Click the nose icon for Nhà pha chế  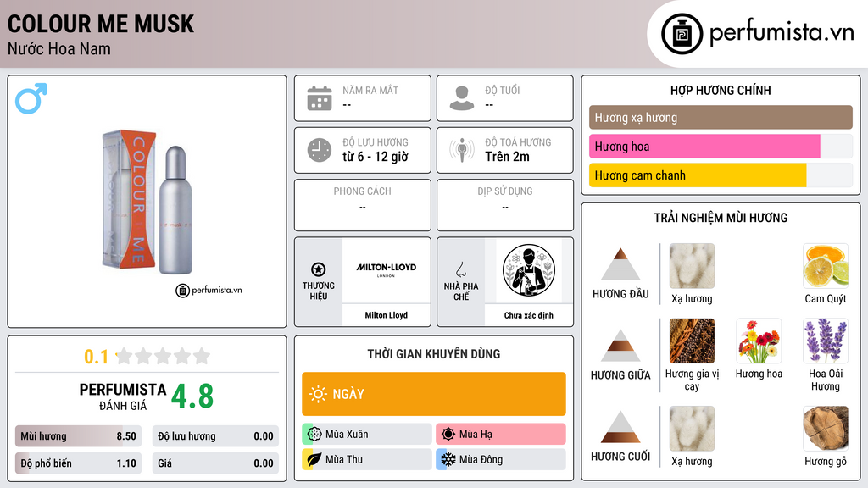(460, 269)
